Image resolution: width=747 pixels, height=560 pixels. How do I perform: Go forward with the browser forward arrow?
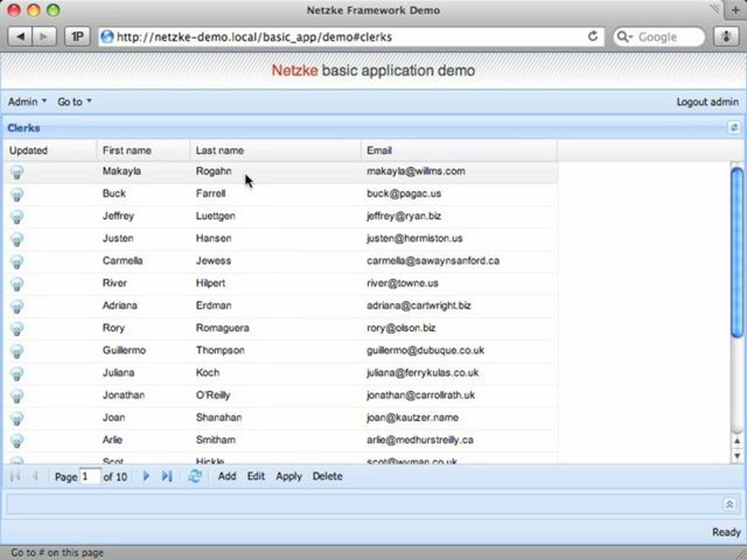tap(44, 36)
